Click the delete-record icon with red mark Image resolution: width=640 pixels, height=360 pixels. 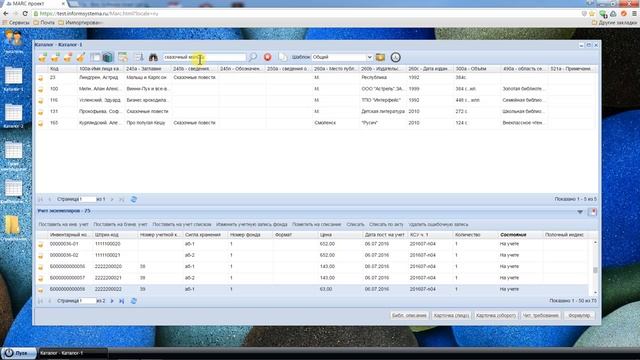tap(68, 58)
